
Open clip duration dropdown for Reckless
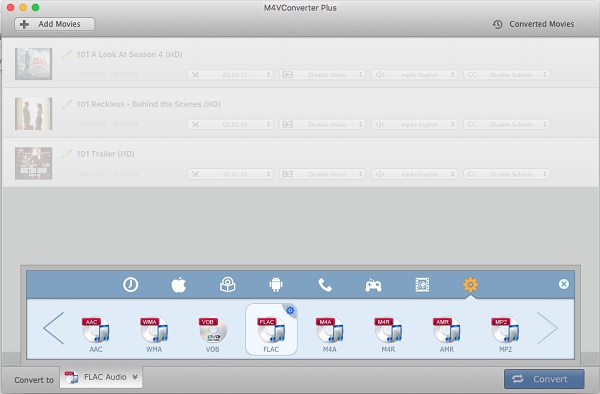pyautogui.click(x=230, y=124)
